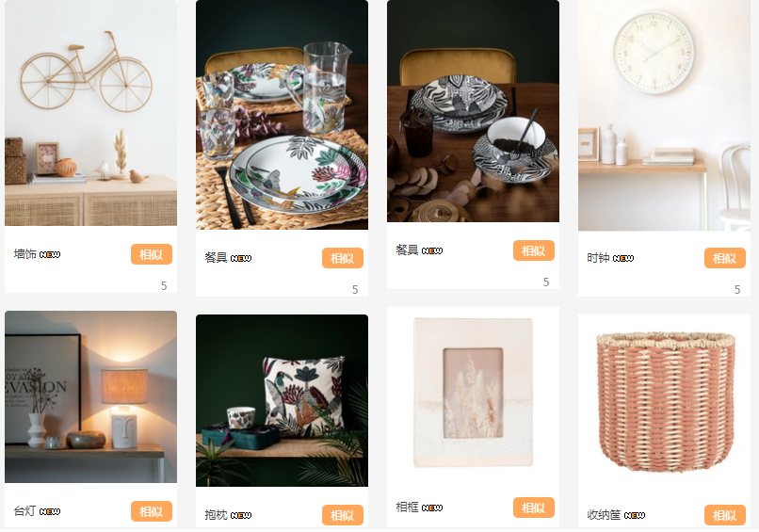This screenshot has height=532, width=759.
Task: View the pink woven storage basket image
Action: (664, 401)
